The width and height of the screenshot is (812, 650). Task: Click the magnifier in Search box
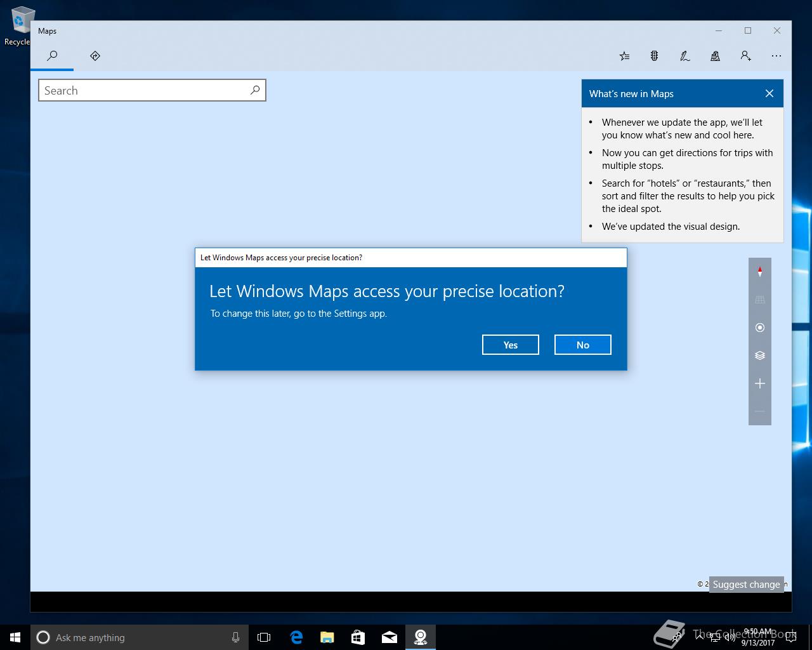pyautogui.click(x=254, y=90)
